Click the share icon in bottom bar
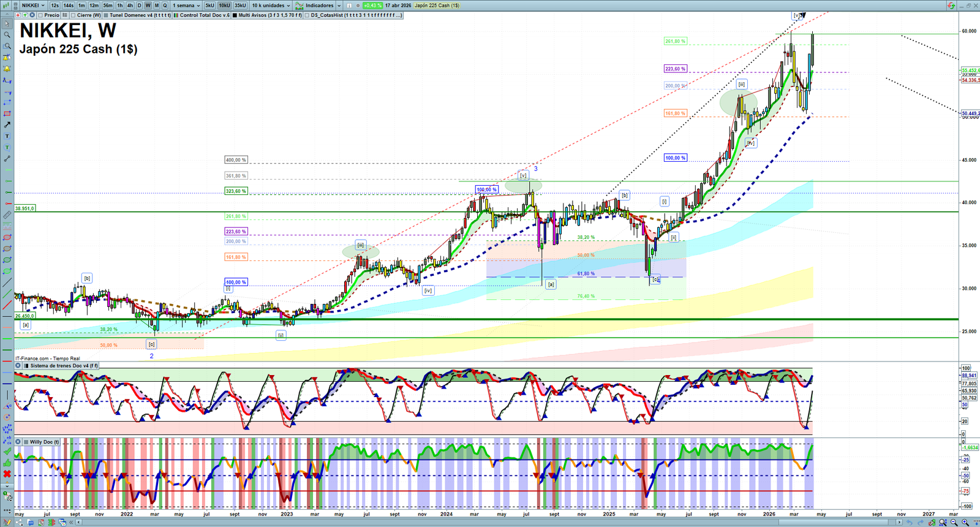 20,522
